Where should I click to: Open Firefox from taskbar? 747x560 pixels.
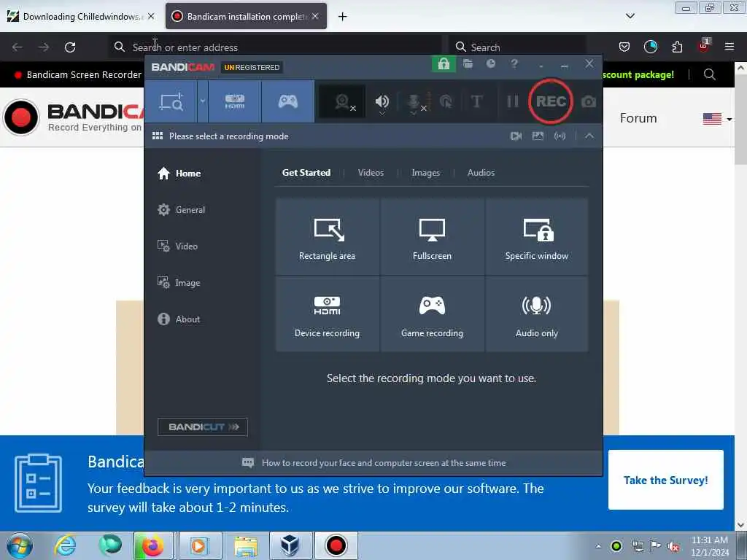[x=152, y=545]
